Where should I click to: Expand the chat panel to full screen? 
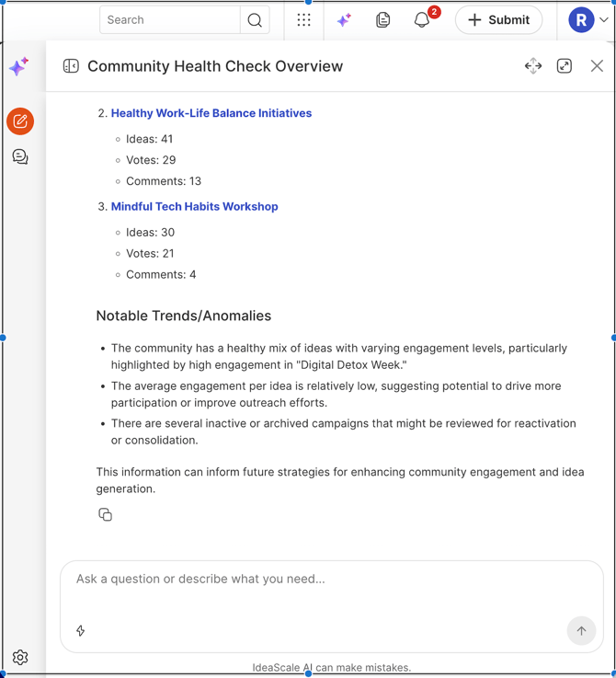[x=565, y=66]
